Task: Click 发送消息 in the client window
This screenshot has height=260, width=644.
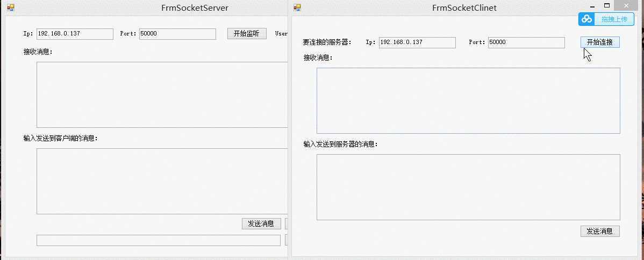Action: point(599,231)
